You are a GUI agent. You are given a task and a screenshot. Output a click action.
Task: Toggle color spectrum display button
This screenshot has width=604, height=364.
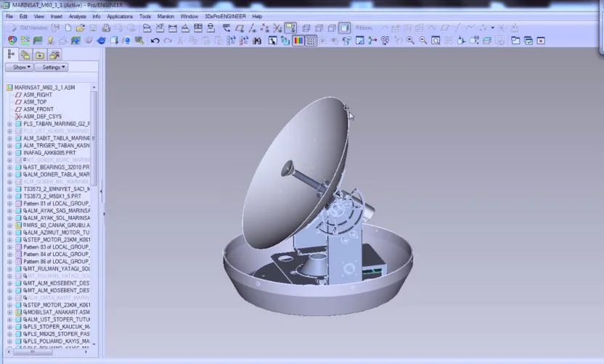click(298, 41)
